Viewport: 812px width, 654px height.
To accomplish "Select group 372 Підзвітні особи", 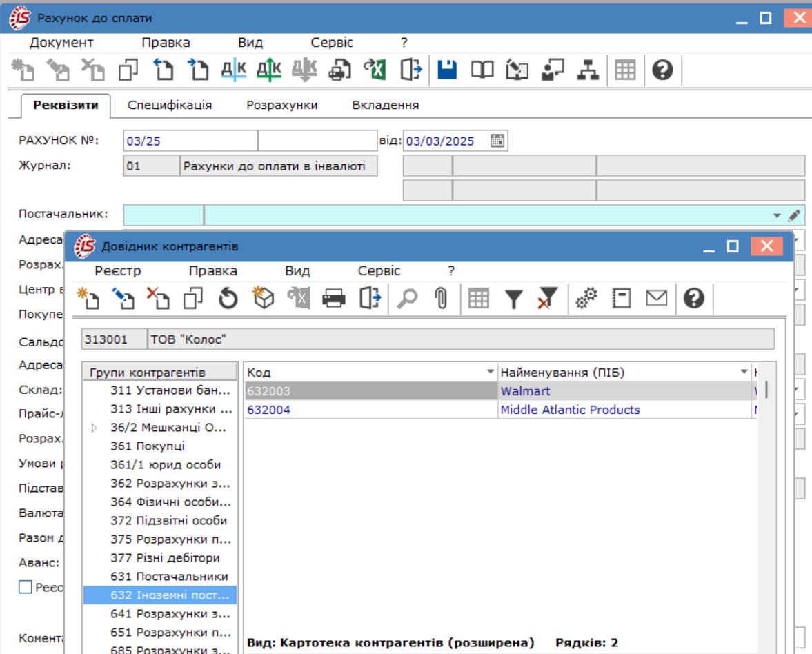I will click(160, 520).
